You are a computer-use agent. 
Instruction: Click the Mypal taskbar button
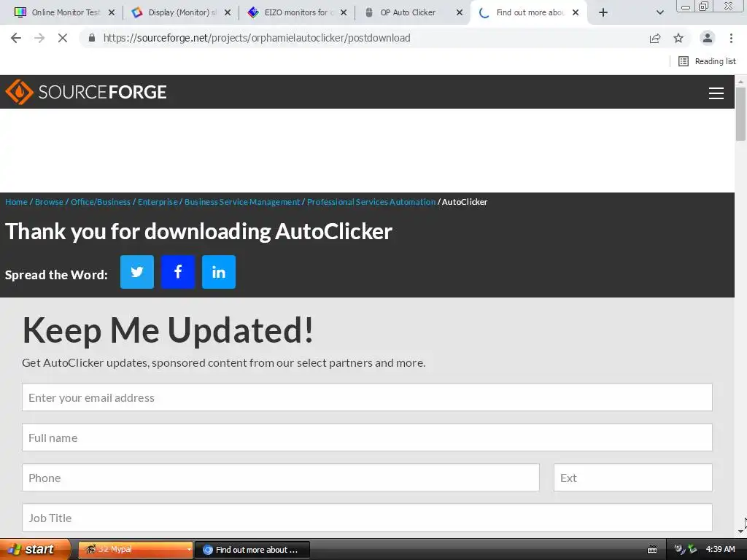[136, 550]
